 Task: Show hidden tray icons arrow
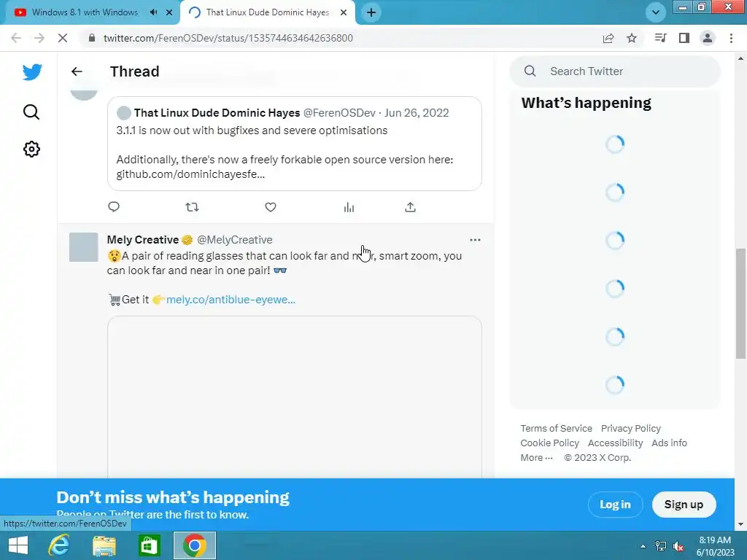[x=643, y=546]
